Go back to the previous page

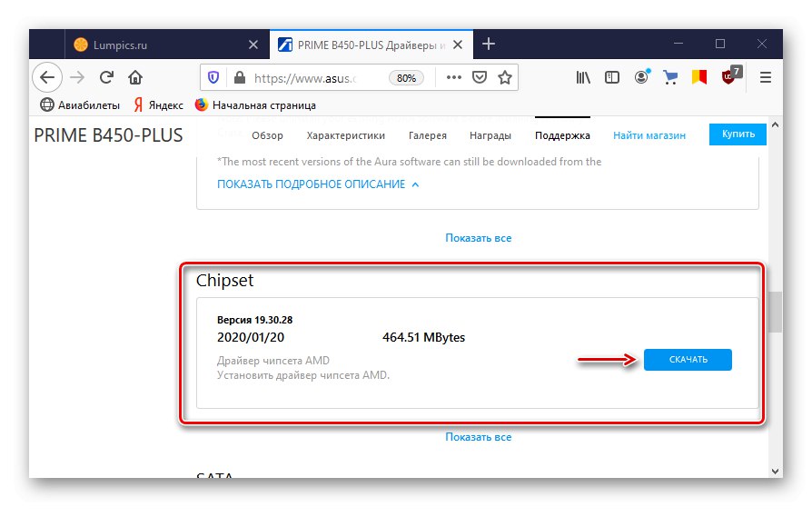pyautogui.click(x=47, y=77)
